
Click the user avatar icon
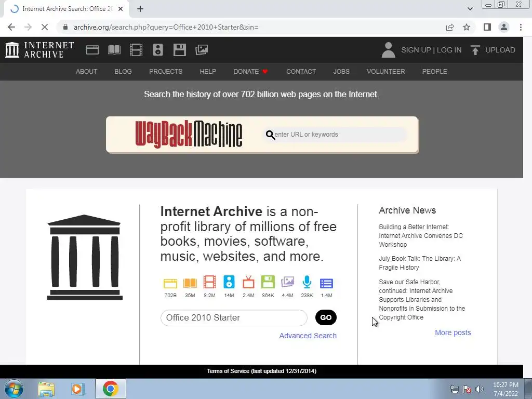coord(388,50)
